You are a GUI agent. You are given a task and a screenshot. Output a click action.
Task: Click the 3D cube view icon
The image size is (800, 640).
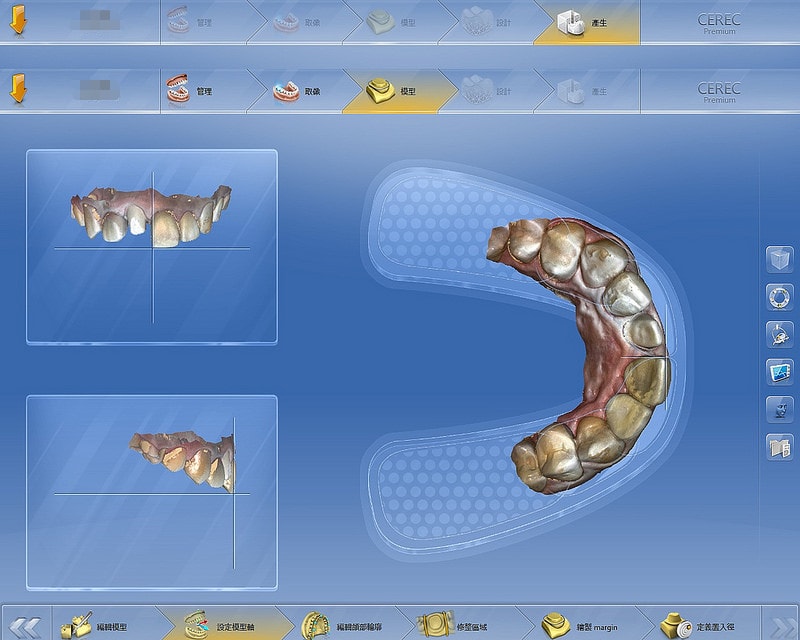click(779, 260)
